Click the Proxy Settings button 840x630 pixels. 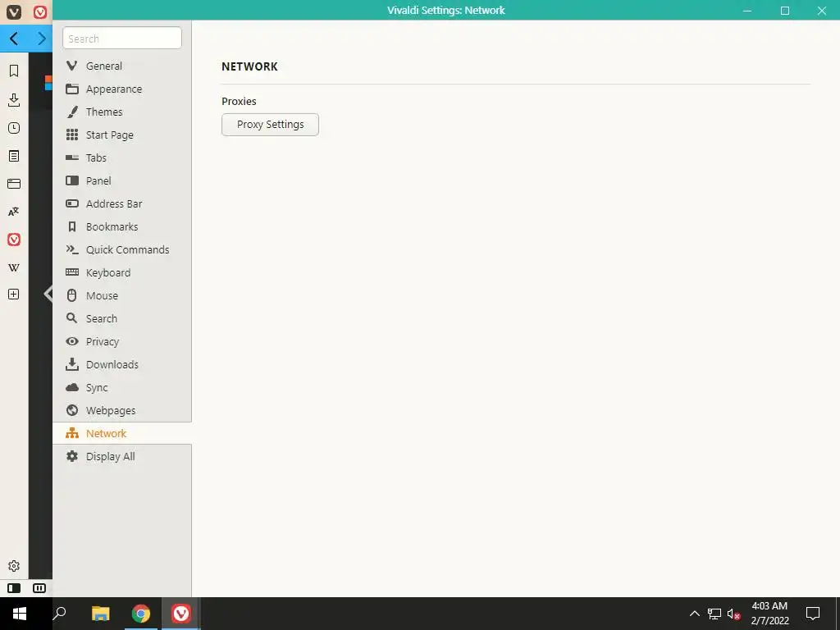click(x=270, y=125)
